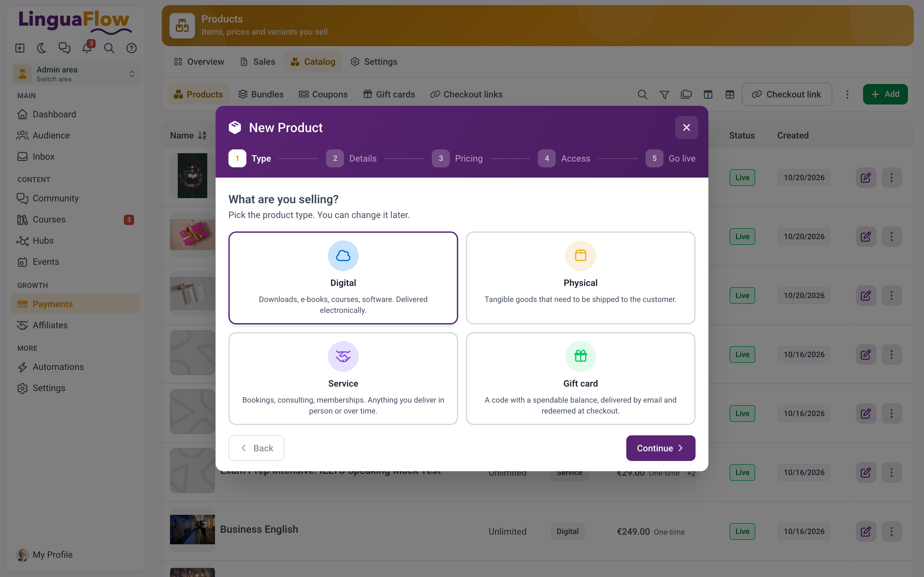Choose the Gift card product type

580,379
